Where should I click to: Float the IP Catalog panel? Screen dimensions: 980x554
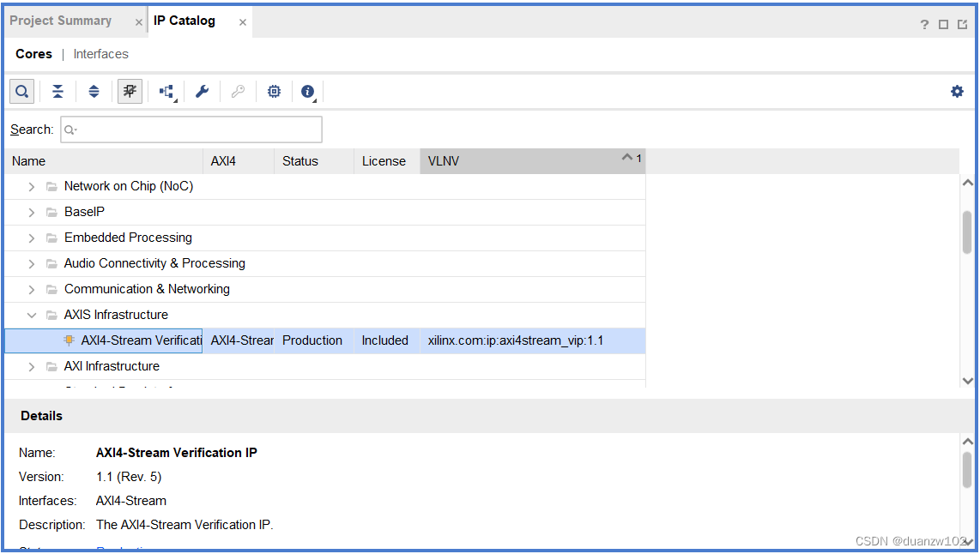click(963, 24)
